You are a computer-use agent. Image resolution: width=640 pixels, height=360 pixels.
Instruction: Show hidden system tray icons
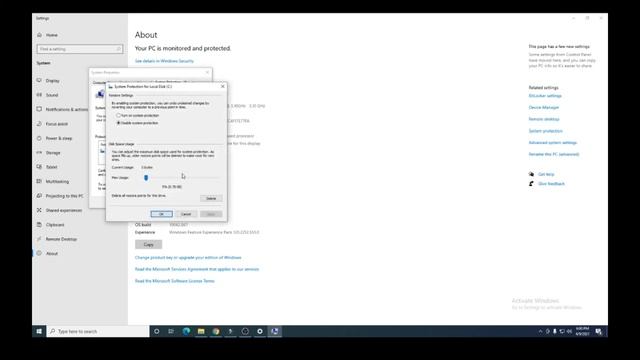[x=540, y=331]
